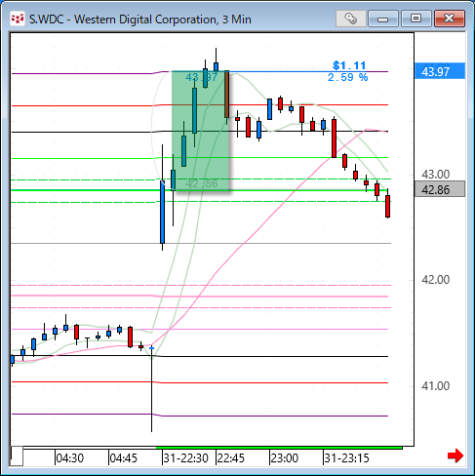
Task: Click the last red candlestick on chart
Action: [x=387, y=206]
